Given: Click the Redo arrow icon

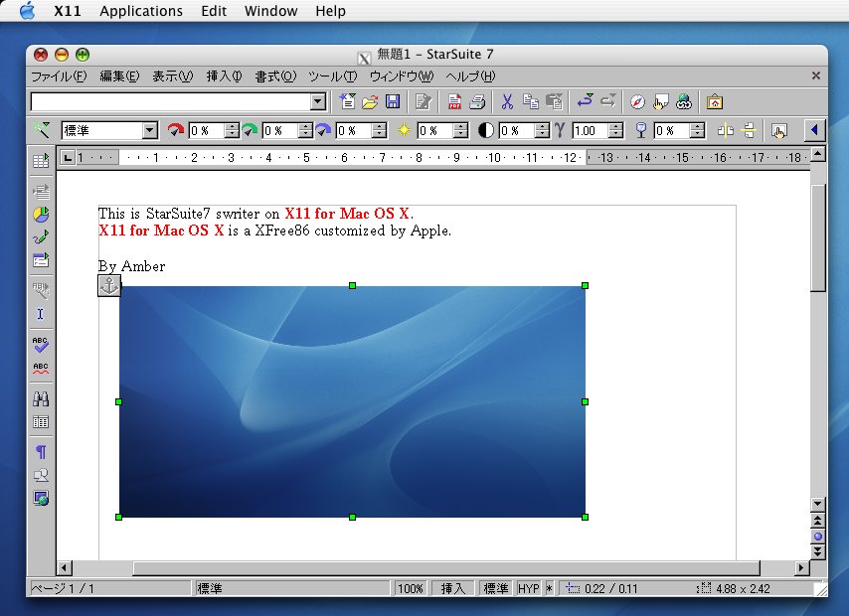Looking at the screenshot, I should point(608,101).
